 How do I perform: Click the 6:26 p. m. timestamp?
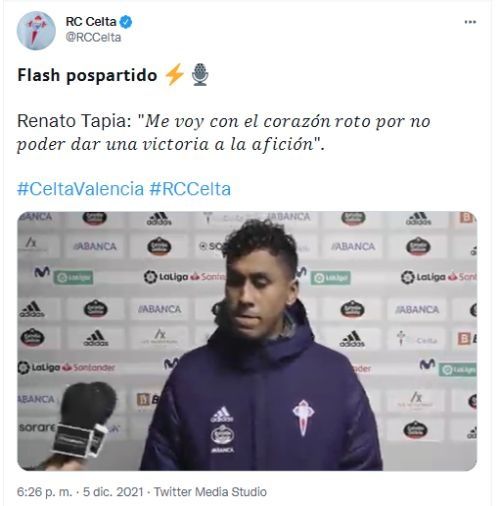coord(44,492)
